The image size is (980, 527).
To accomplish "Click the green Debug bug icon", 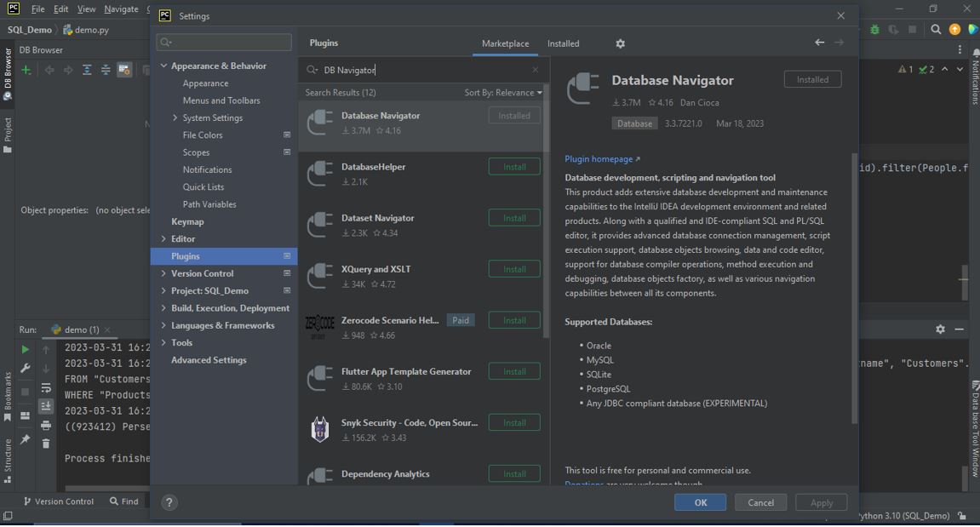I will 874,29.
